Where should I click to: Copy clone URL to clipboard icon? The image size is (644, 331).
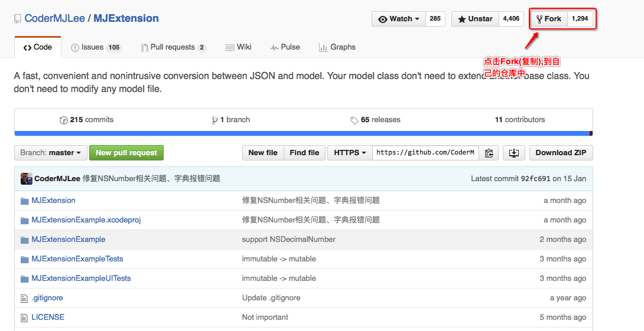click(x=489, y=153)
